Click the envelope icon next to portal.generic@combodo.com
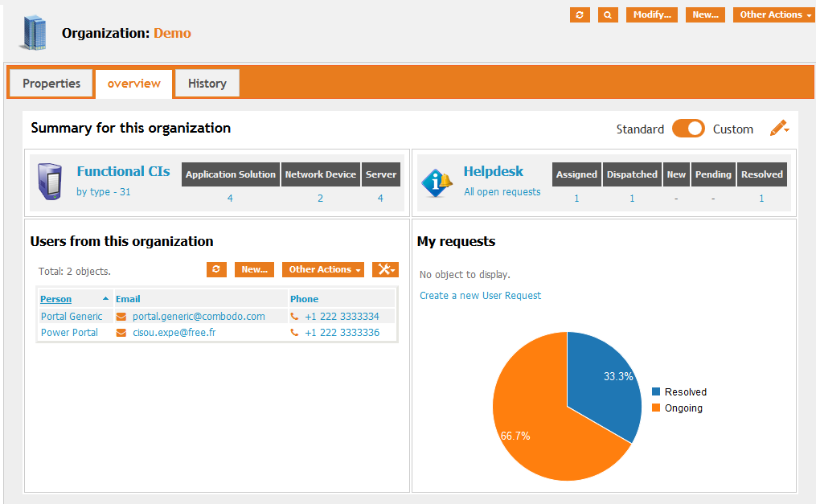The height and width of the screenshot is (504, 816). point(121,316)
